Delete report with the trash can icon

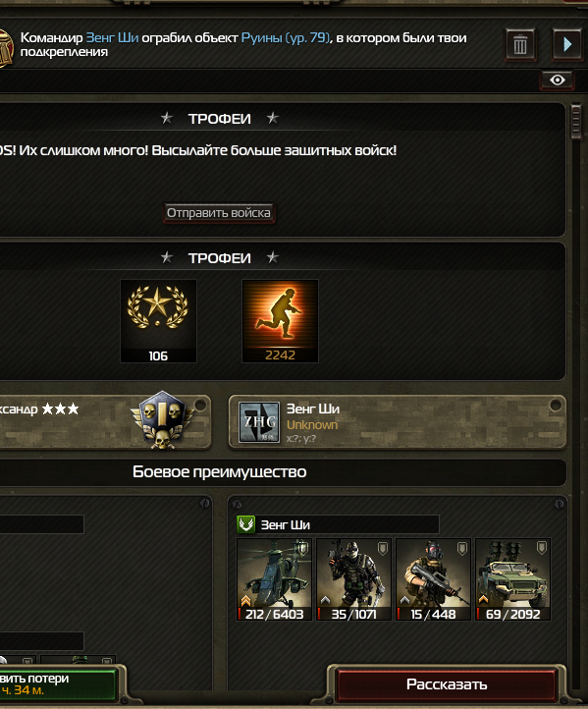pyautogui.click(x=520, y=45)
